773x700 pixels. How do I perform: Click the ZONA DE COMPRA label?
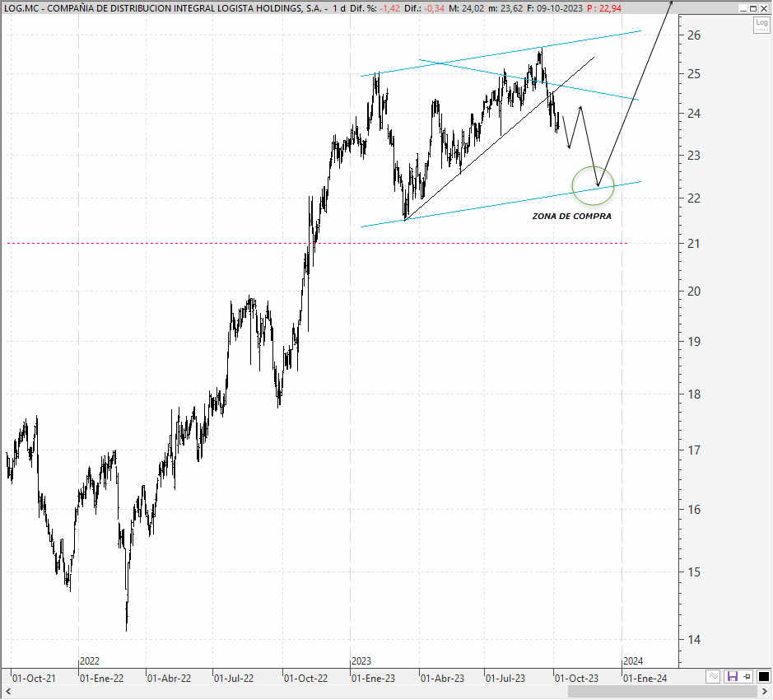[571, 216]
